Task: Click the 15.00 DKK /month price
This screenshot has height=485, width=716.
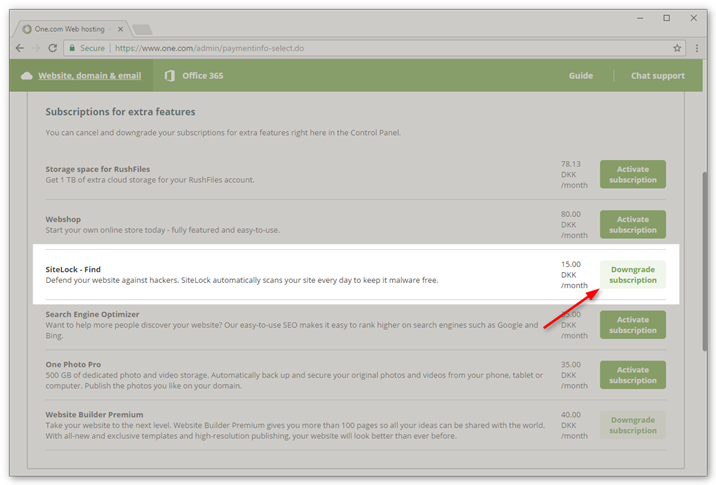Action: point(574,275)
